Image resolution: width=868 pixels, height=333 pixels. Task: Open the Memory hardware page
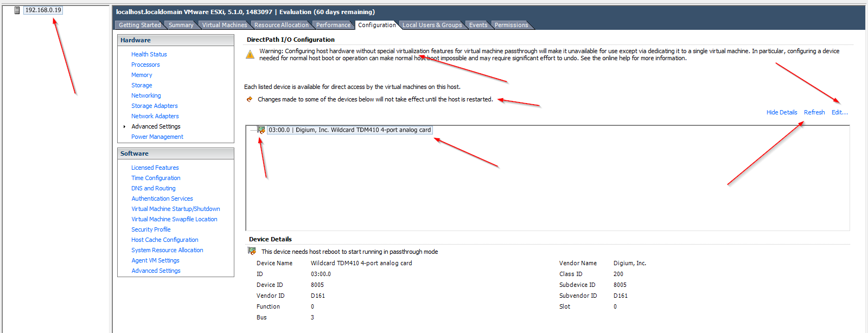point(142,75)
